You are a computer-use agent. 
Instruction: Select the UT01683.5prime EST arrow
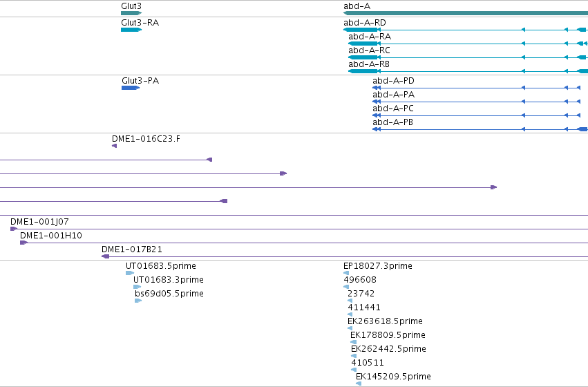(x=130, y=273)
